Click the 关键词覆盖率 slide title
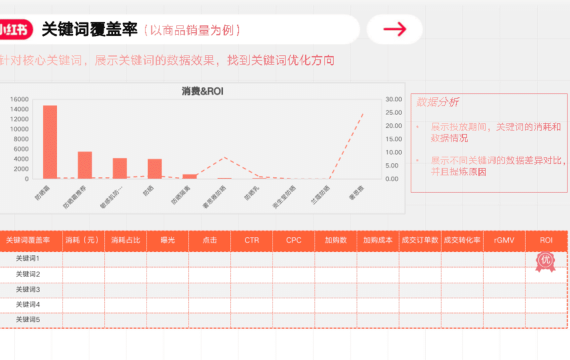This screenshot has width=570, height=360. [89, 29]
